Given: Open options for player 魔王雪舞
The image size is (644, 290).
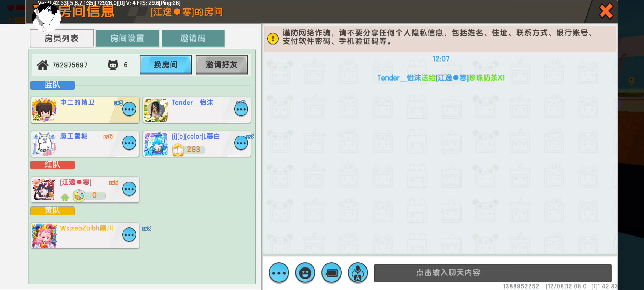Looking at the screenshot, I should 129,143.
